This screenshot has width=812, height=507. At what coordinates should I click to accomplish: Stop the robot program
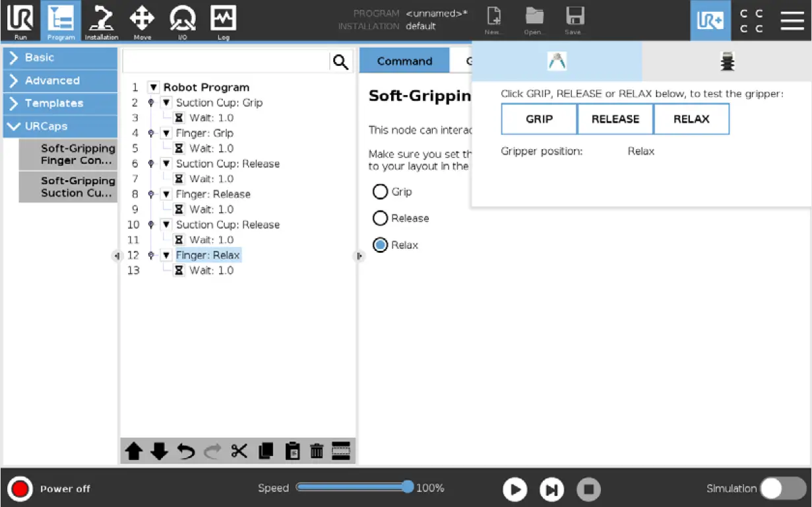(588, 489)
